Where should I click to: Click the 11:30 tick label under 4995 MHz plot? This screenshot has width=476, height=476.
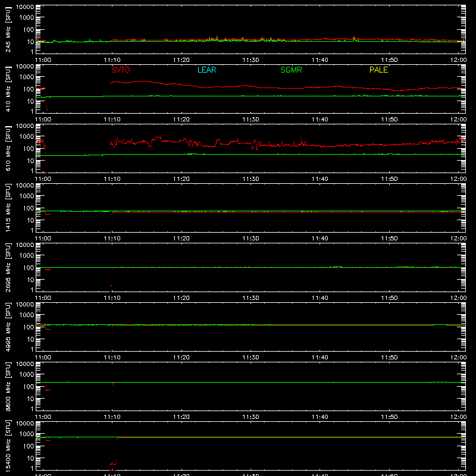[250, 358]
